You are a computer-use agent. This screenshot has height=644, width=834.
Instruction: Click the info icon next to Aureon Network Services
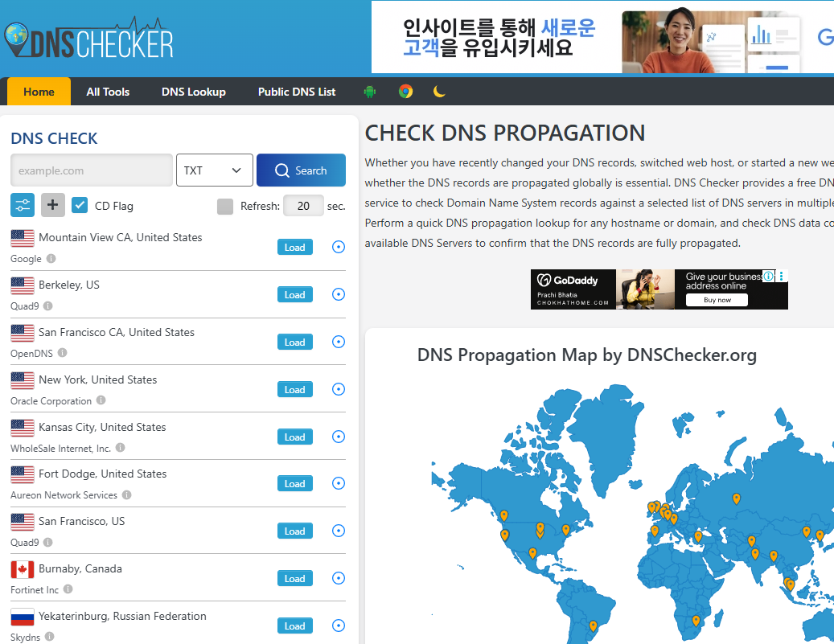(126, 494)
